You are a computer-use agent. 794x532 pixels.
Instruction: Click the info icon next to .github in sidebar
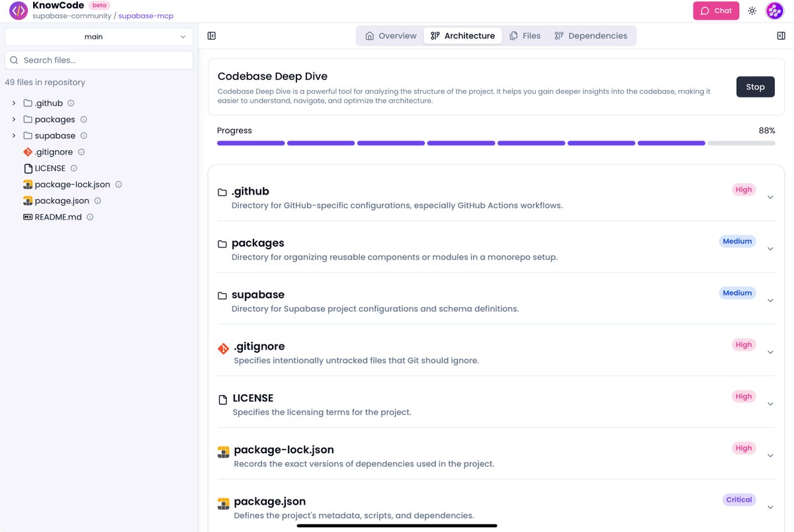71,103
